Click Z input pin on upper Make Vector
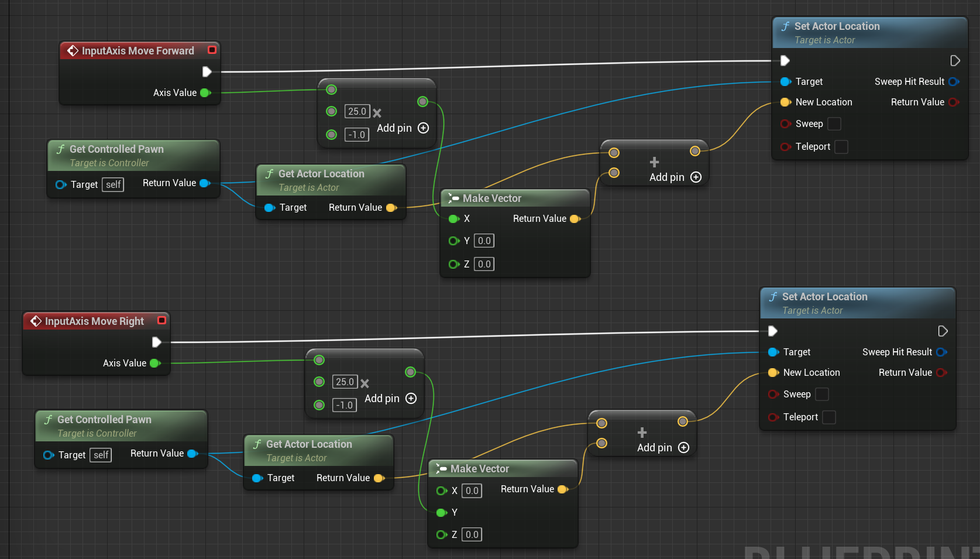 [x=454, y=265]
